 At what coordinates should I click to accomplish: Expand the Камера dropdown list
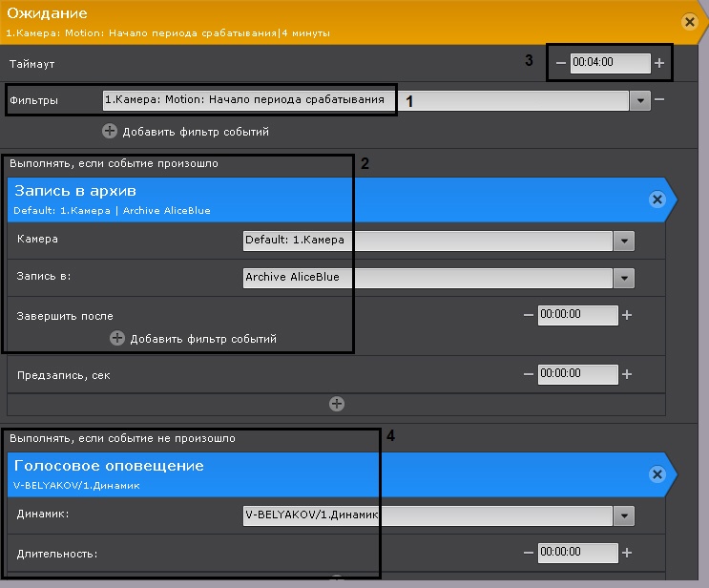pyautogui.click(x=624, y=240)
